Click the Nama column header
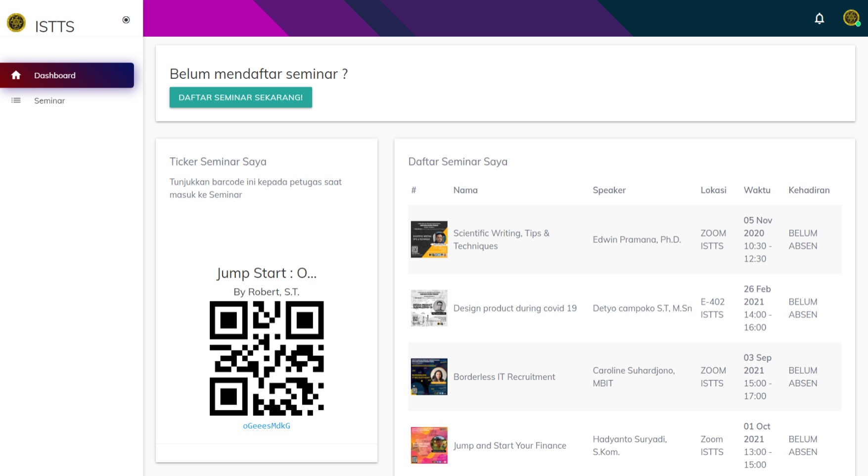868x476 pixels. point(465,190)
